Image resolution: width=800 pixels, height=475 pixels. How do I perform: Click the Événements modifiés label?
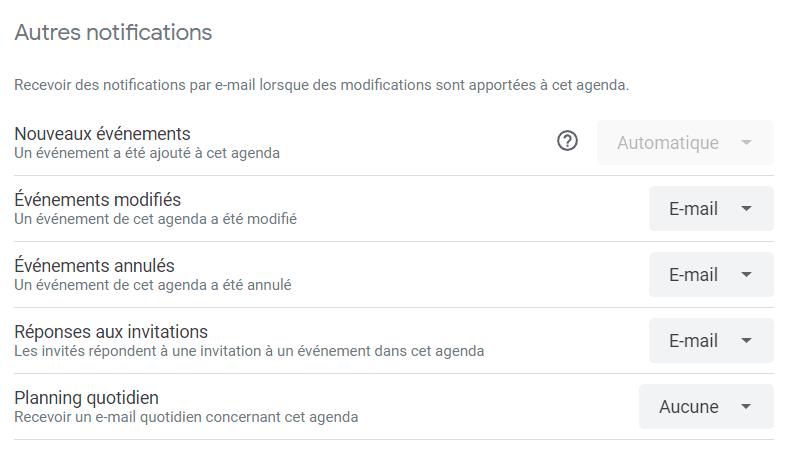tap(97, 199)
